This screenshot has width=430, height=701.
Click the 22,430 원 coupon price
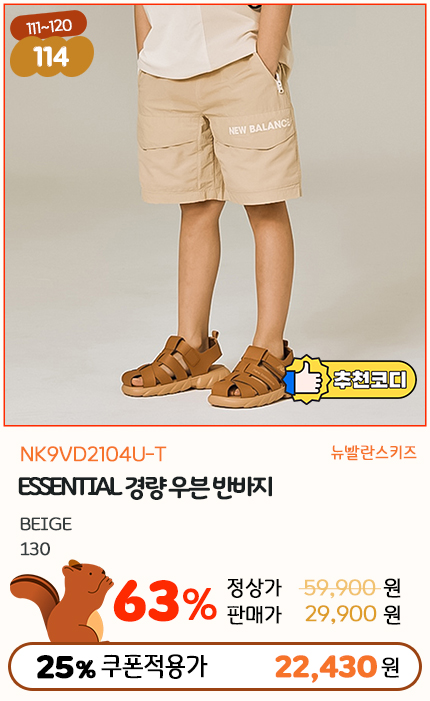click(337, 667)
